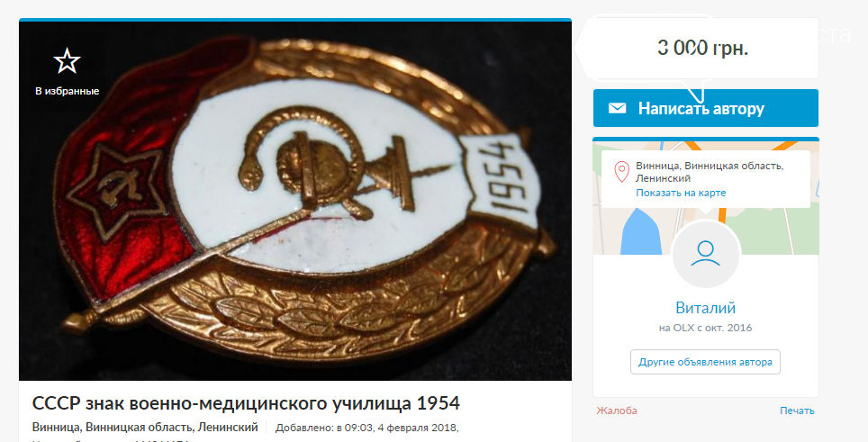The height and width of the screenshot is (442, 868).
Task: Report the listing via 'Жалоба'
Action: click(x=617, y=410)
